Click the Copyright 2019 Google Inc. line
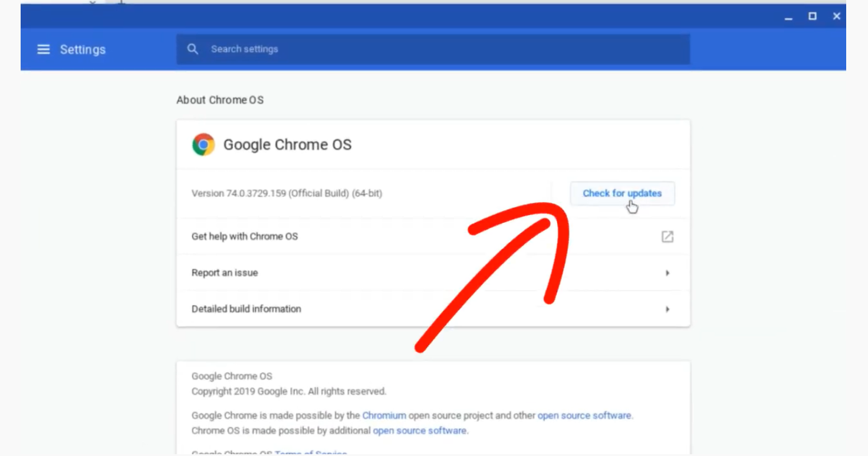 (x=289, y=391)
